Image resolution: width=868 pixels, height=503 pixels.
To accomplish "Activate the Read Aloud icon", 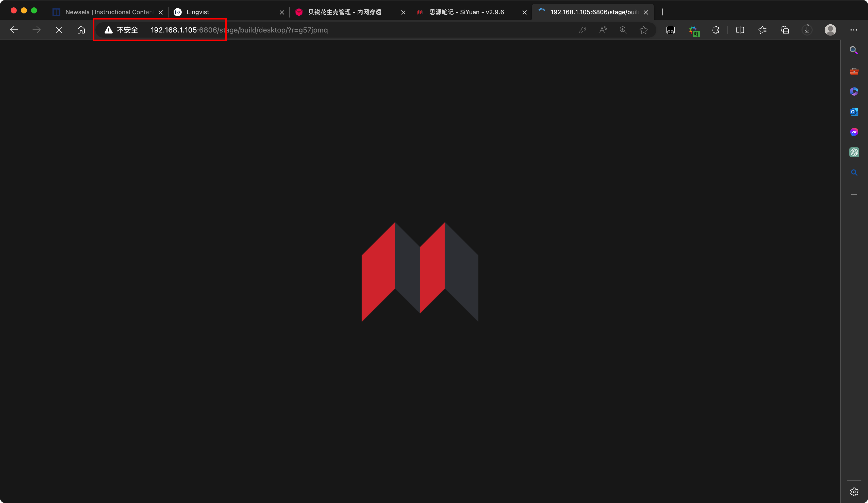I will pos(603,30).
